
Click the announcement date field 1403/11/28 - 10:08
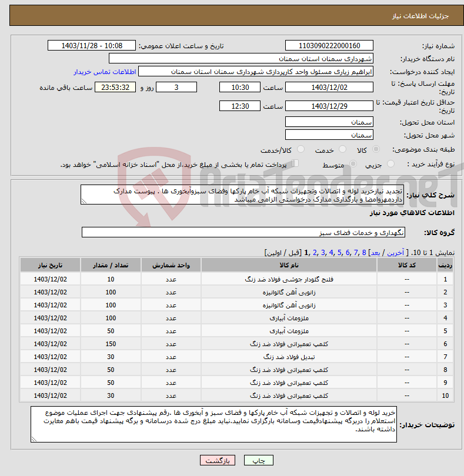(x=92, y=45)
